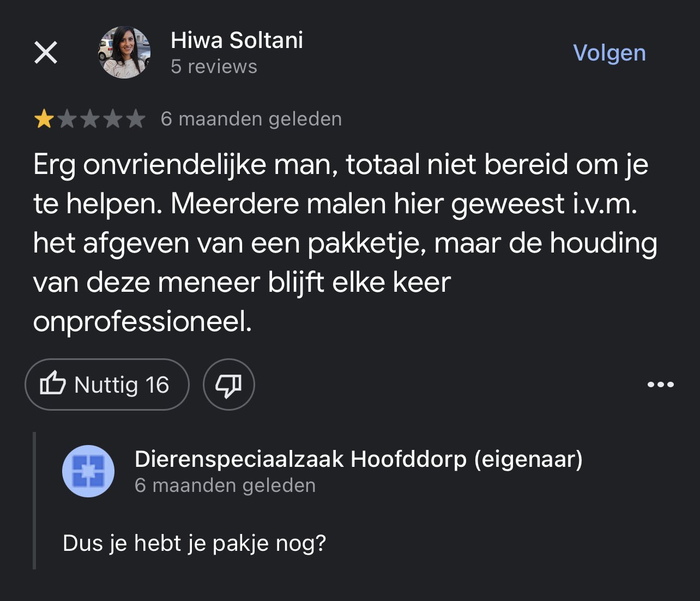View the reviewer's 5 reviews

tap(214, 67)
